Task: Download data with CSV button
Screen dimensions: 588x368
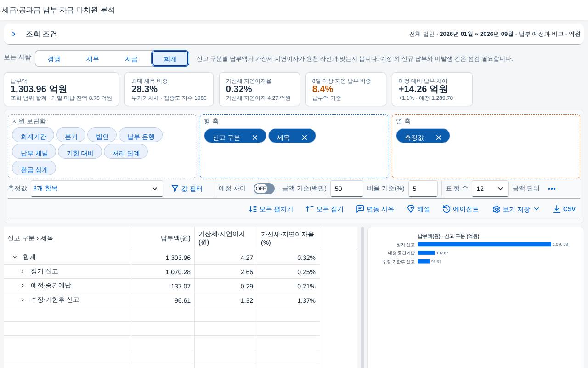Action: (x=564, y=209)
